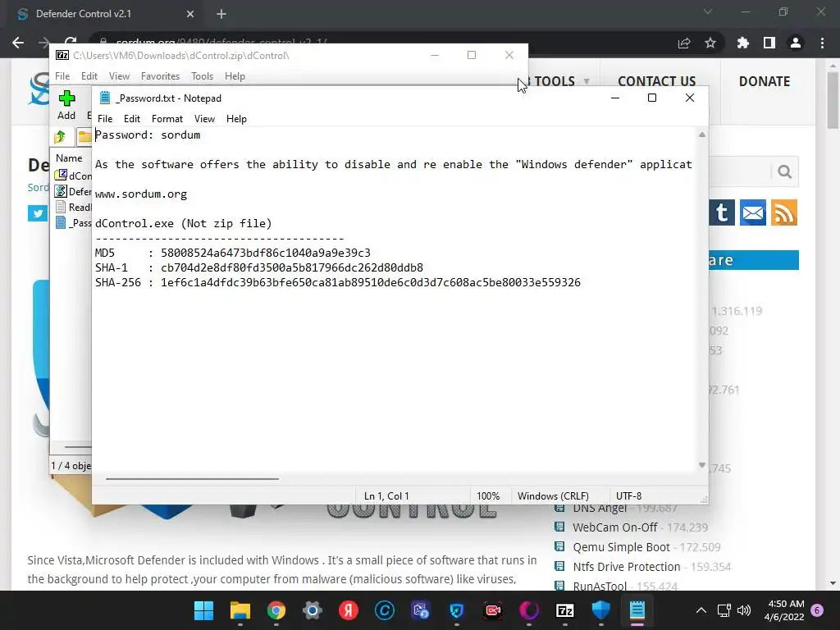Open Settings gear from taskbar

coord(313,610)
